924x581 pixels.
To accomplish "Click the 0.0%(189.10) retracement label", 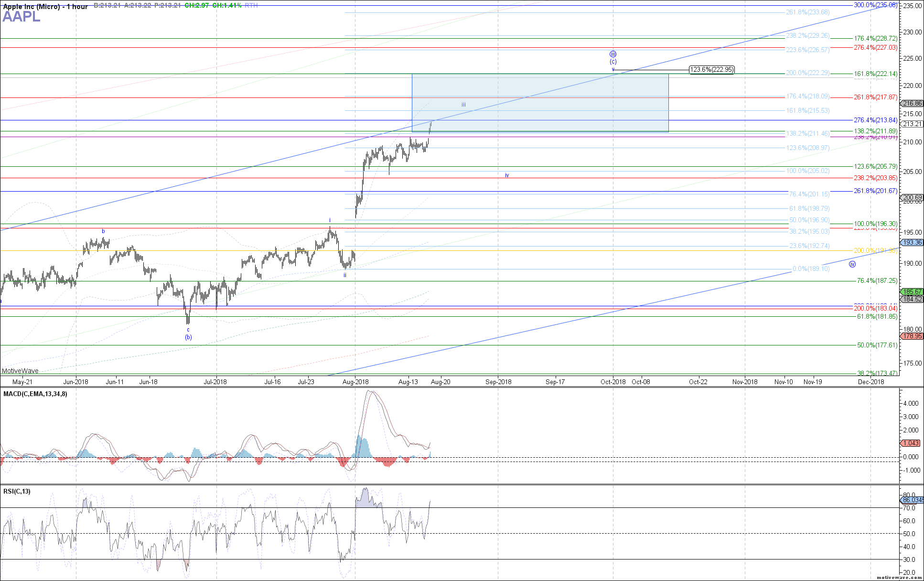I will [811, 269].
